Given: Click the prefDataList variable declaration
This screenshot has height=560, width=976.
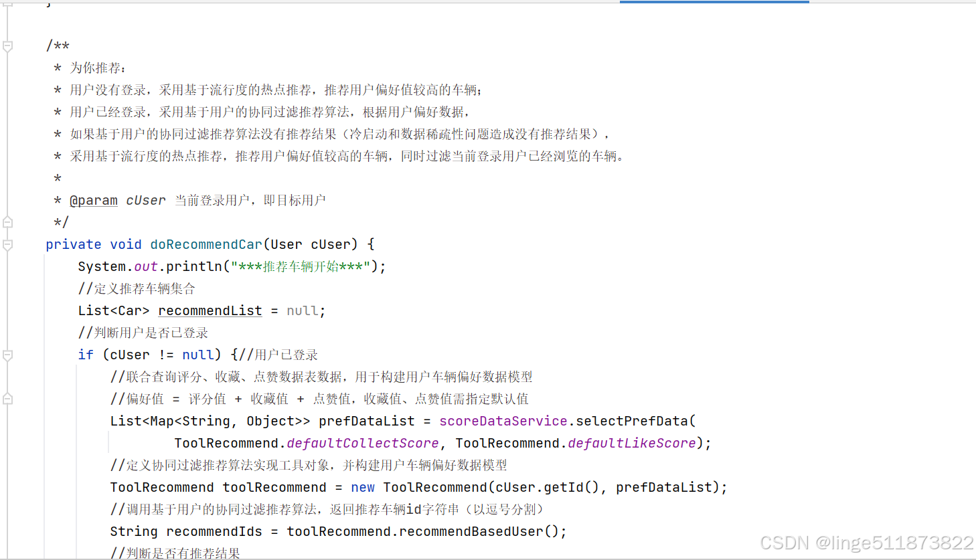Looking at the screenshot, I should point(367,421).
